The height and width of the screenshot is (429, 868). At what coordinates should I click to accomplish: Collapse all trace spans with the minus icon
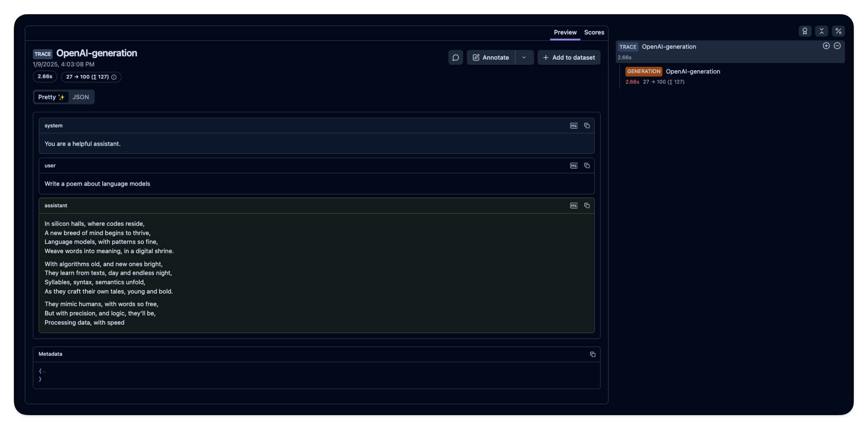point(837,46)
